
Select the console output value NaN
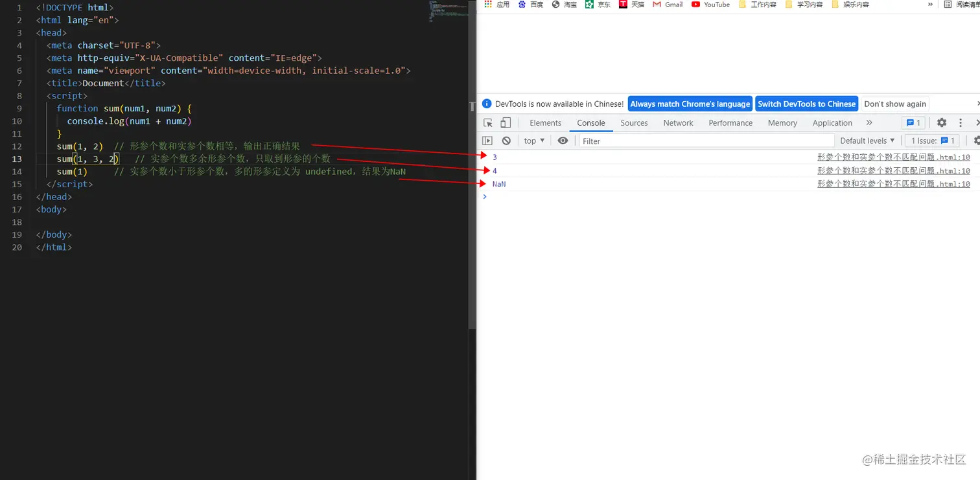tap(499, 184)
